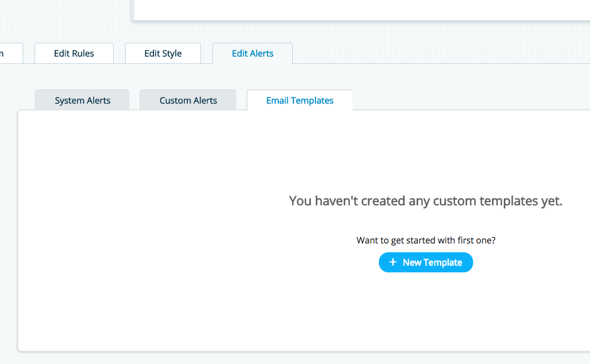Go to Edit Rules settings
The width and height of the screenshot is (590, 364).
pyautogui.click(x=74, y=53)
